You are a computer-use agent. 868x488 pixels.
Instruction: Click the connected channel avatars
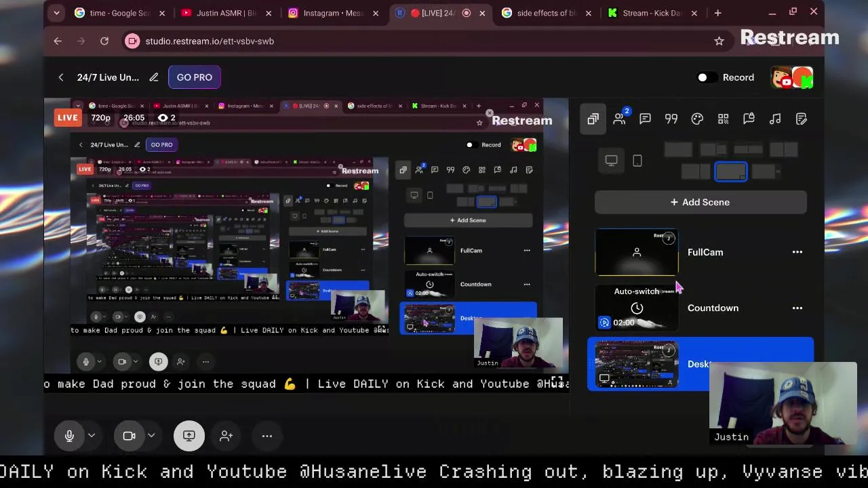(x=792, y=77)
